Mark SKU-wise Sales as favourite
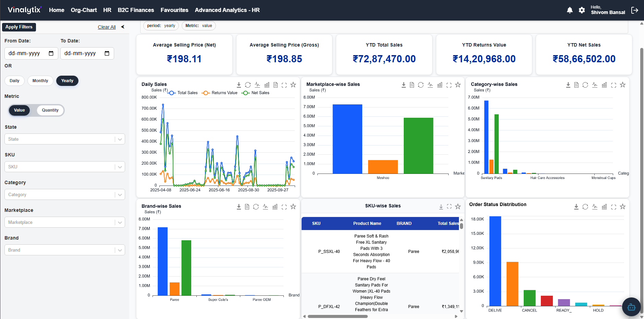This screenshot has width=644, height=319. (x=458, y=206)
